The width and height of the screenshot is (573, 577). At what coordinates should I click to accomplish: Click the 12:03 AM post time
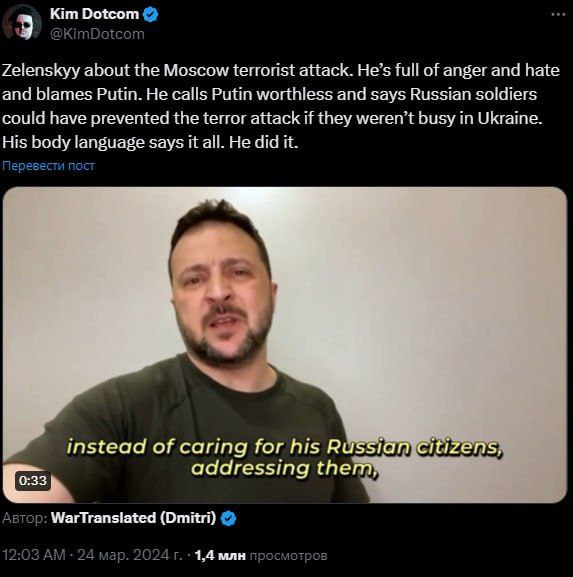(x=34, y=555)
